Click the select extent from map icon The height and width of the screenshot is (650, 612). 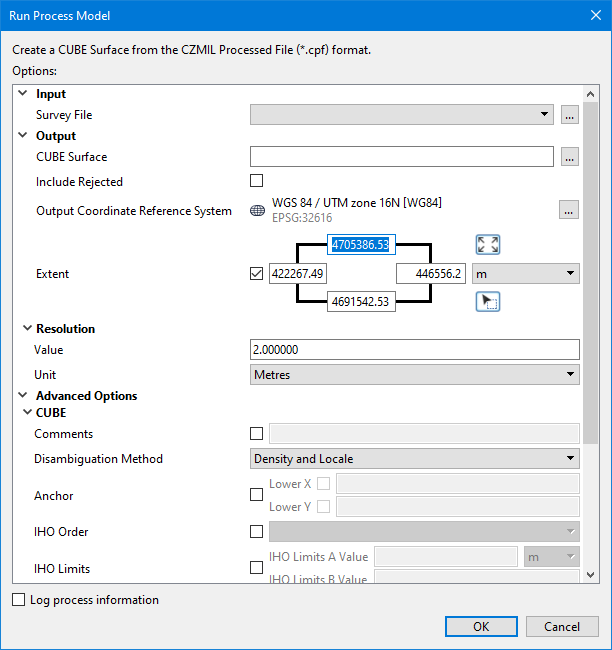487,301
